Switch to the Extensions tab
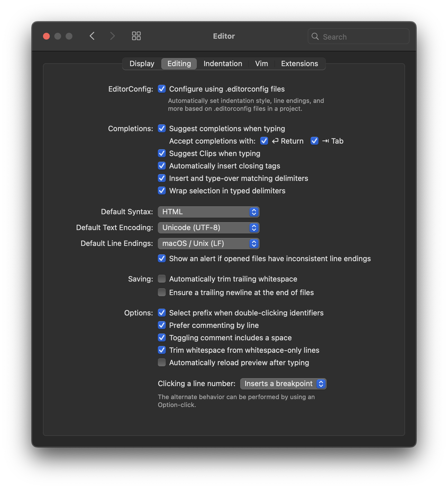The height and width of the screenshot is (489, 448). pyautogui.click(x=300, y=64)
